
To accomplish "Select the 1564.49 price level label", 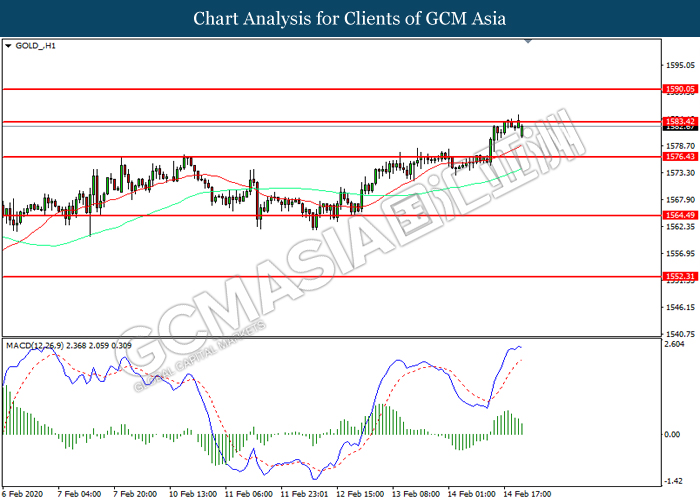I will click(680, 215).
